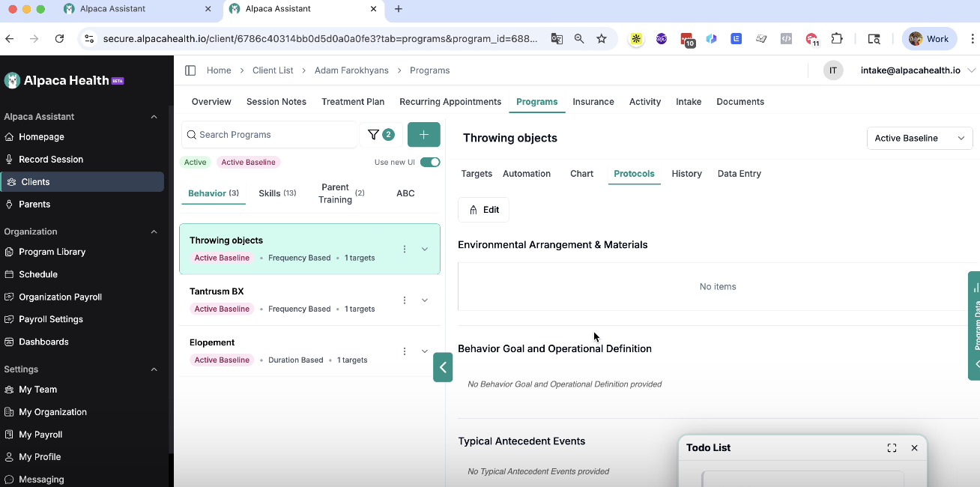Switch to the Treatment Plan tab

[x=353, y=102]
